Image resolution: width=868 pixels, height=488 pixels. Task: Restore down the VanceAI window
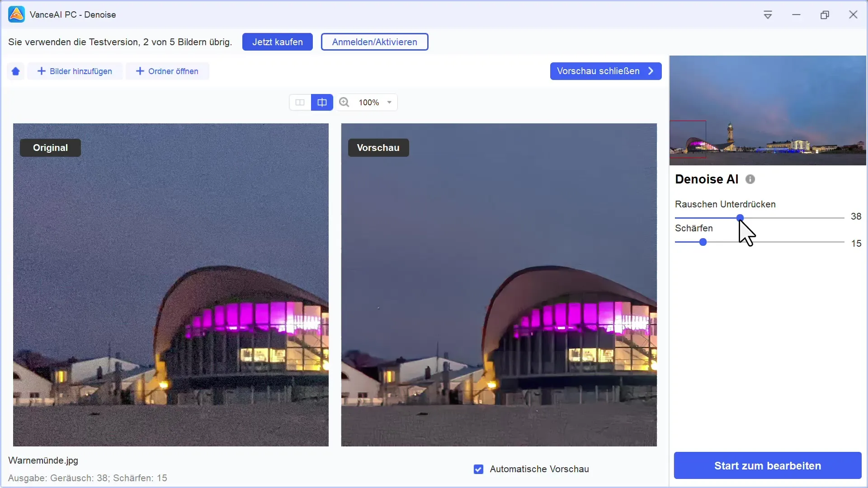(x=825, y=15)
